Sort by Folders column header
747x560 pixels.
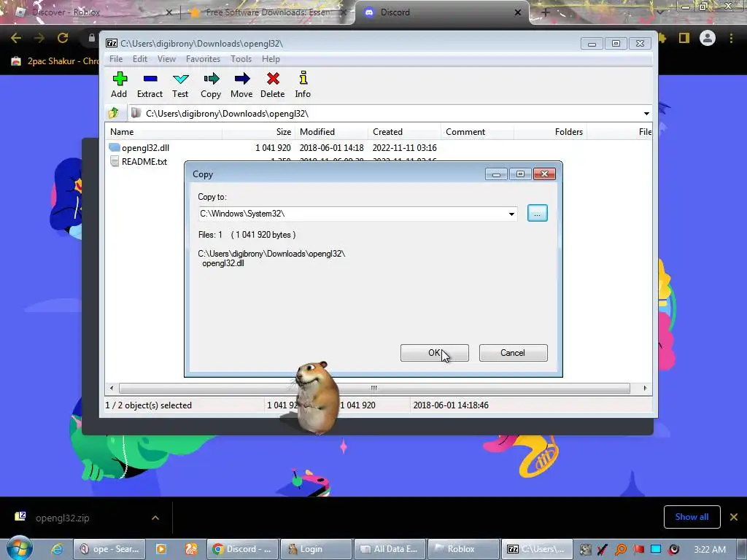coord(550,132)
